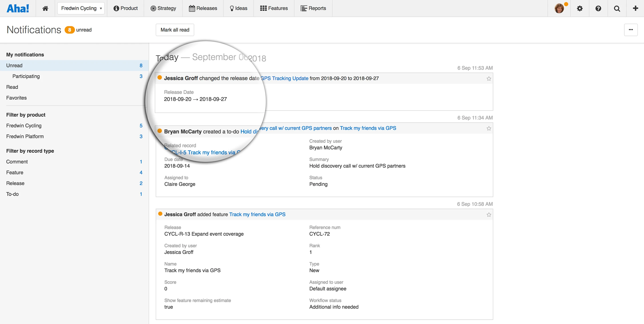
Task: Open the three-dot more options button
Action: coord(630,30)
